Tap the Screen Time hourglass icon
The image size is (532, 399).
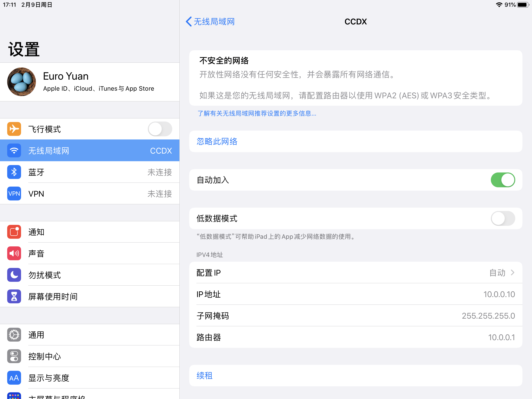pyautogui.click(x=14, y=296)
